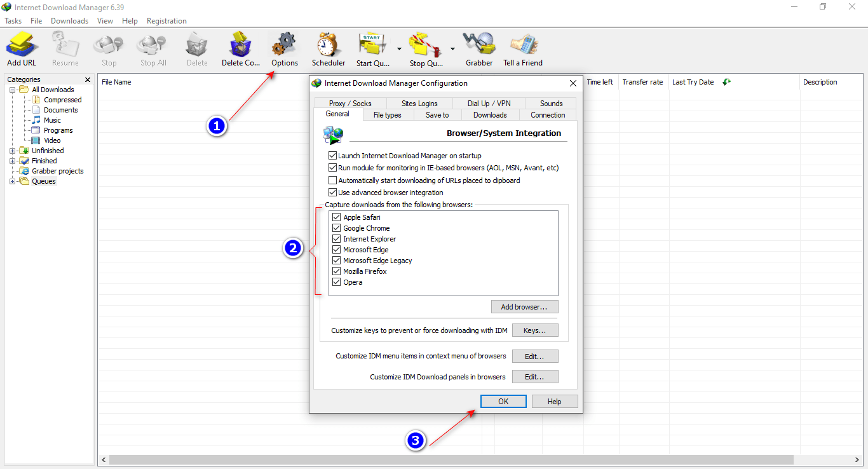Collapse the All Downloads tree node
This screenshot has width=868, height=469.
[13, 90]
